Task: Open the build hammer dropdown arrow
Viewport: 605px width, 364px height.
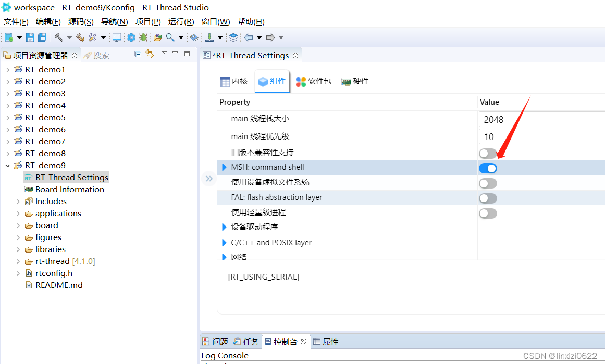Action: click(69, 38)
